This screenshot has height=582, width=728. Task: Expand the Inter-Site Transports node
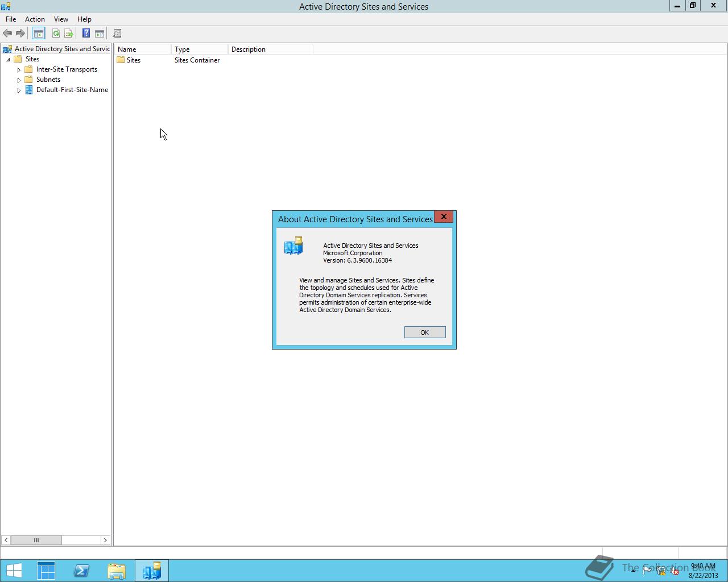(19, 70)
